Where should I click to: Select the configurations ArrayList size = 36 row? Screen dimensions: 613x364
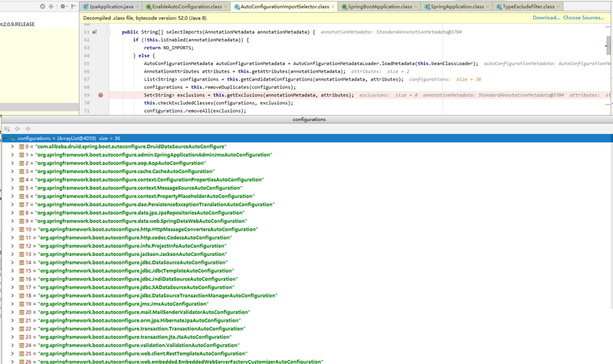point(307,139)
